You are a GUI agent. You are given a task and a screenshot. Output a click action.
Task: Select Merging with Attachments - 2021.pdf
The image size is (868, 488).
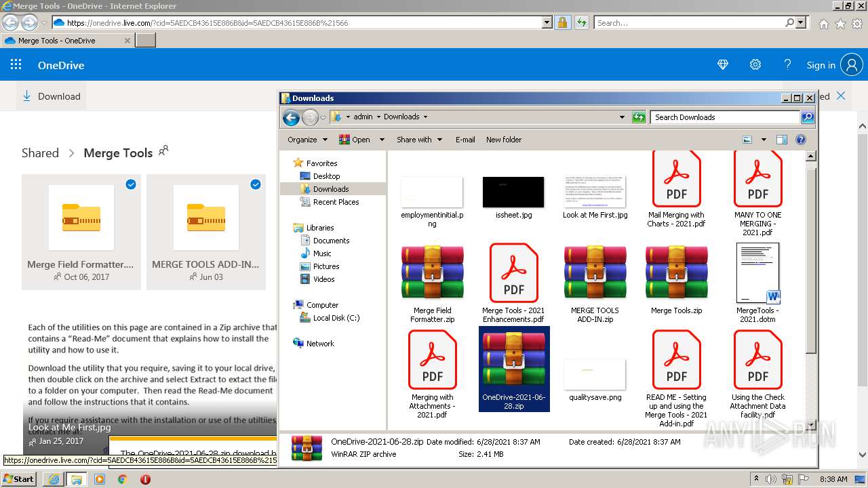(x=432, y=374)
